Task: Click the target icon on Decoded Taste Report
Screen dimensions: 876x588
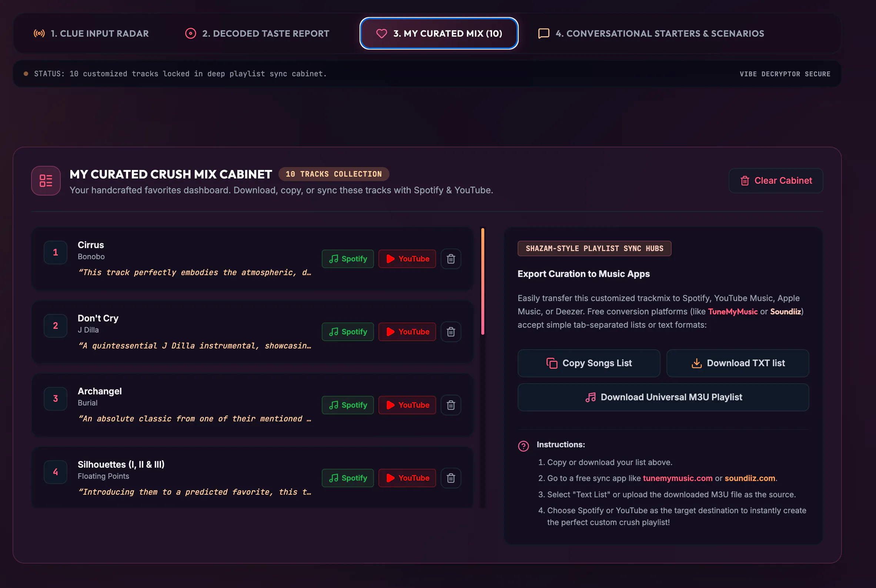Action: pos(191,33)
